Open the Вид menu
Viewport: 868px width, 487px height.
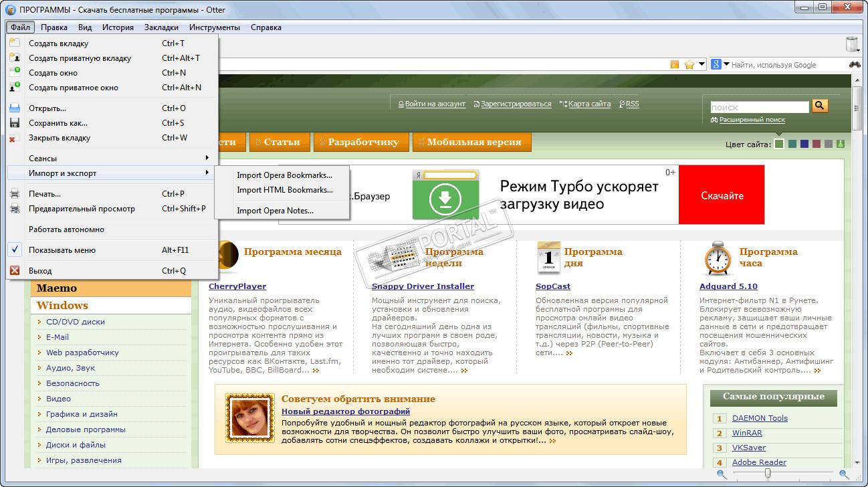(x=85, y=27)
